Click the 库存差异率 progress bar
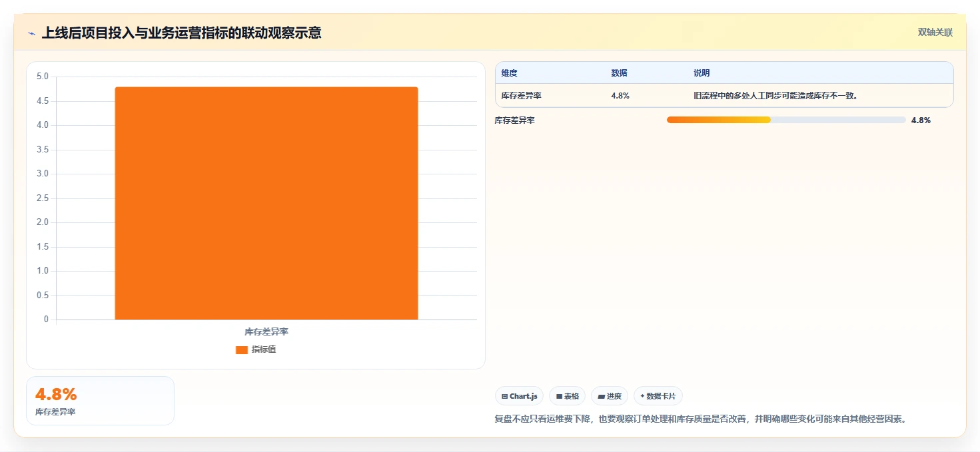Image resolution: width=980 pixels, height=452 pixels. [x=786, y=120]
